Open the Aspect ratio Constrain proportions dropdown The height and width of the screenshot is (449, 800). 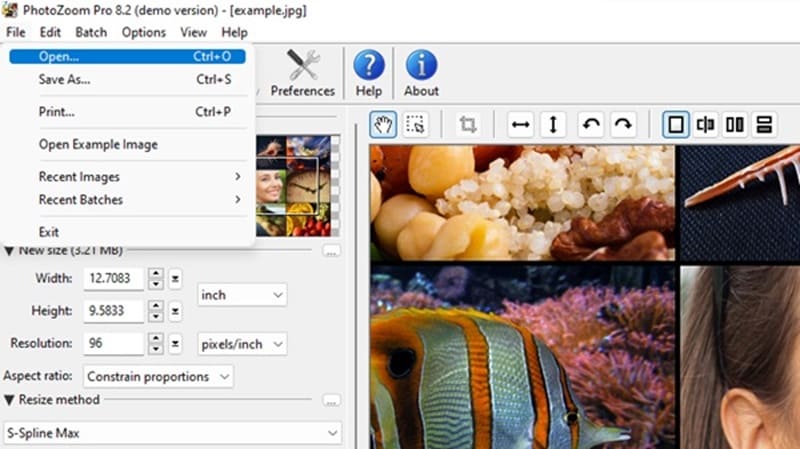pyautogui.click(x=158, y=377)
